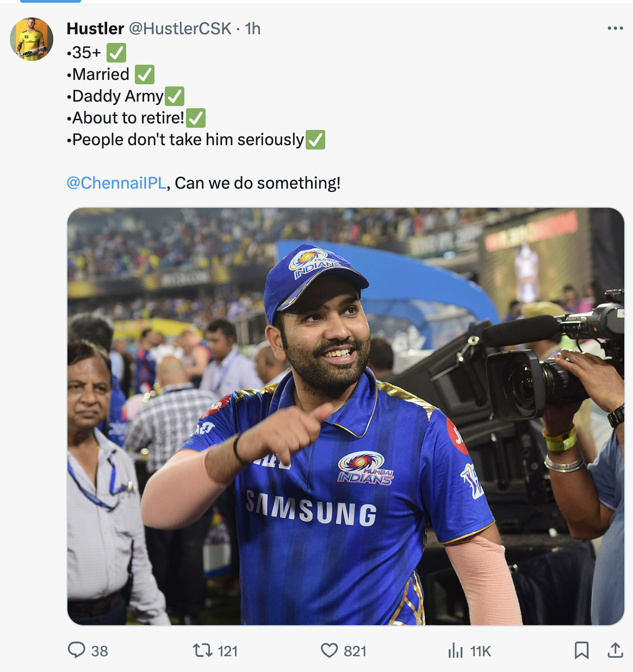Bookmark this tweet

coord(581,650)
